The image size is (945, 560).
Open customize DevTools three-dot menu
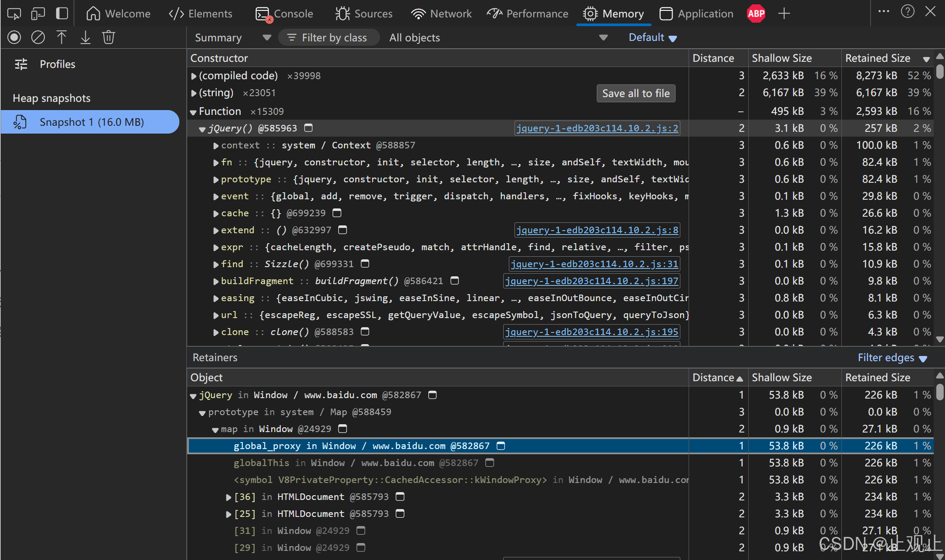click(x=884, y=12)
